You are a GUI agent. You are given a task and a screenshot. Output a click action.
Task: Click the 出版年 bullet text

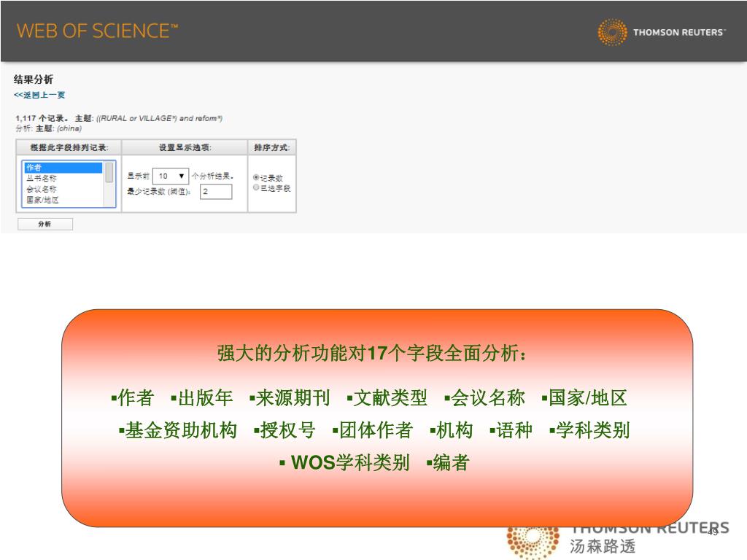[x=201, y=397]
